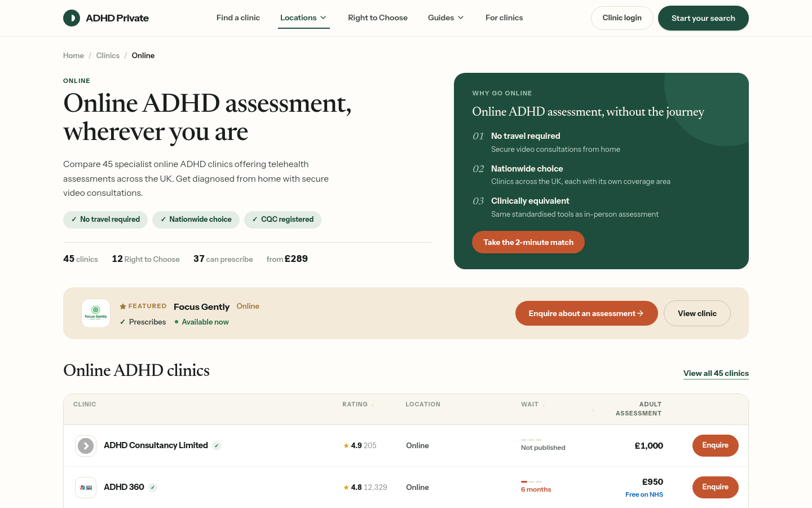
Task: Click the star icon next to FEATURED
Action: coord(123,306)
